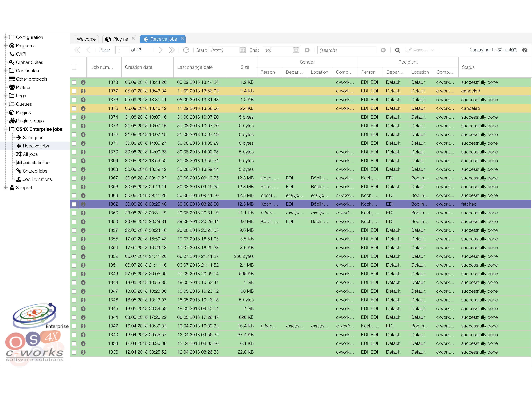This screenshot has width=532, height=399.
Task: Tick checkbox of job 1370
Action: [x=74, y=152]
